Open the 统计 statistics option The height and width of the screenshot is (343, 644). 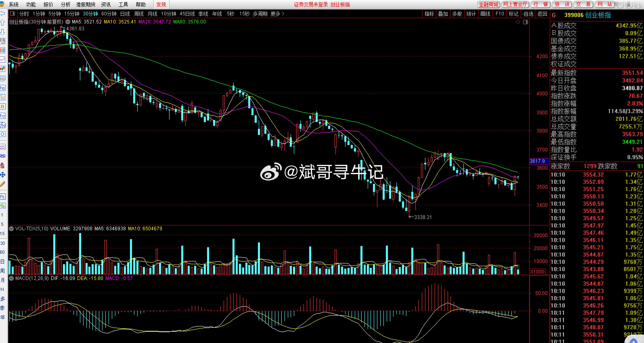471,14
